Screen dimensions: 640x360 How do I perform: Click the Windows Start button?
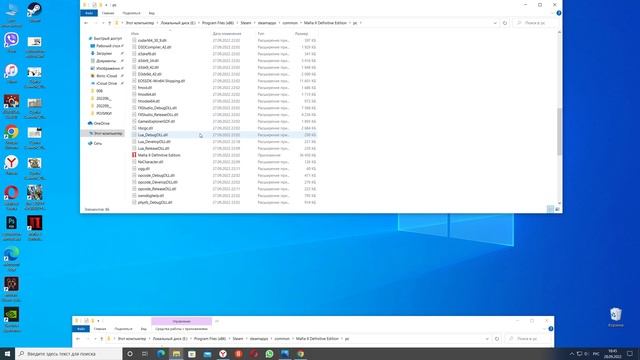[x=7, y=353]
